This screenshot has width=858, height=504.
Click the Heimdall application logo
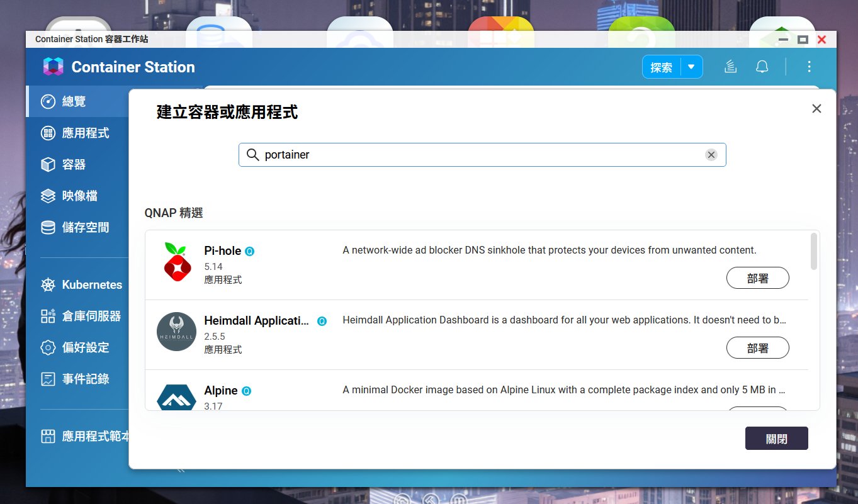176,331
